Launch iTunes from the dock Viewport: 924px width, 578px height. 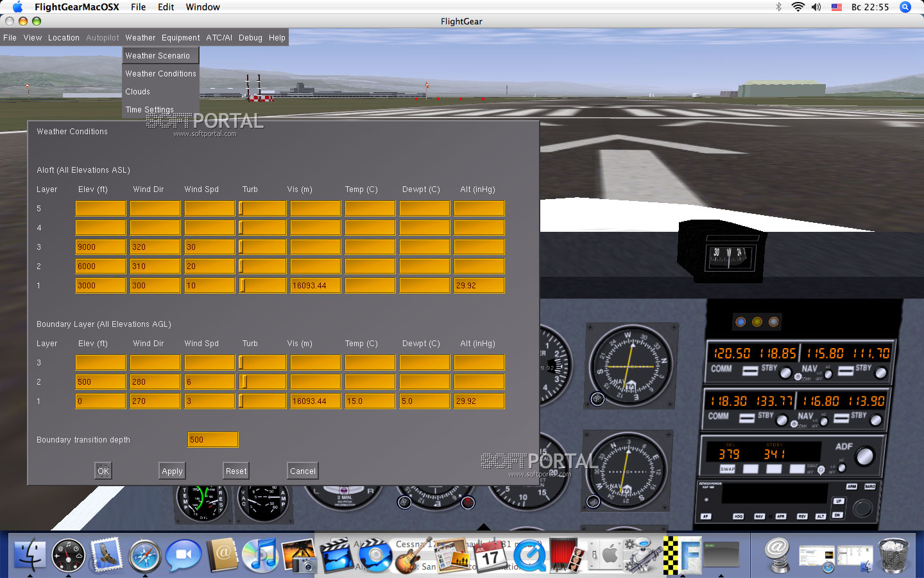tap(260, 556)
